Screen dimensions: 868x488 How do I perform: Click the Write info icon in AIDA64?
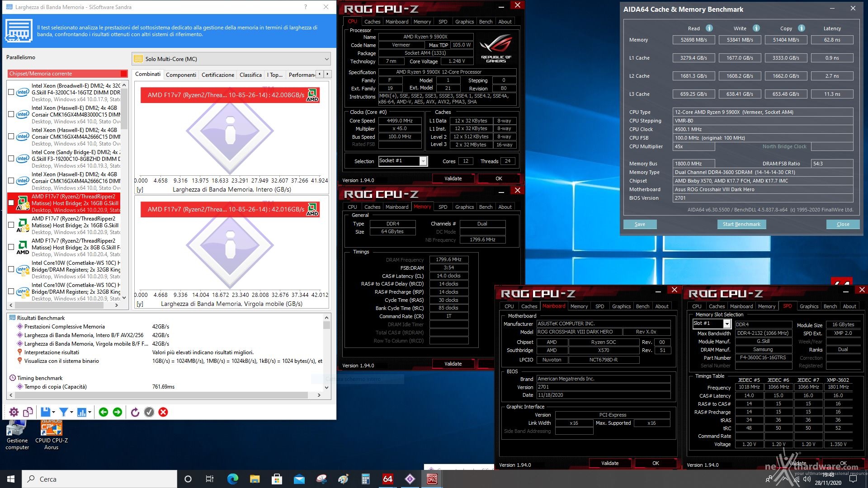coord(756,28)
